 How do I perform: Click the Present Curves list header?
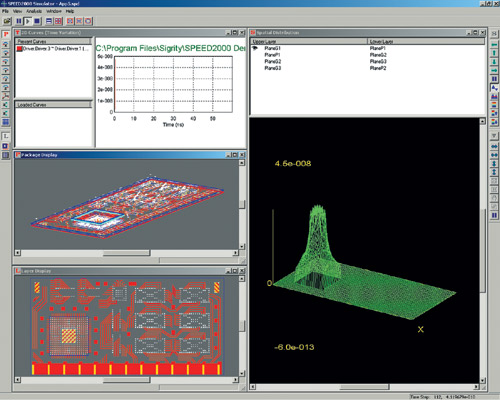[53, 41]
